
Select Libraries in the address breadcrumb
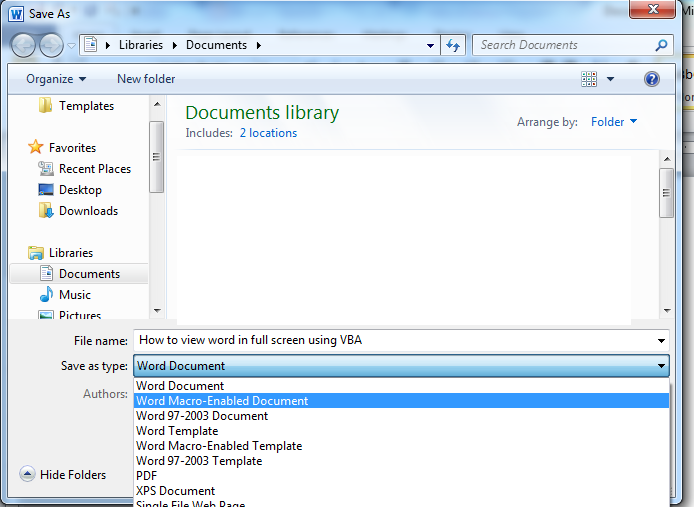pyautogui.click(x=141, y=45)
